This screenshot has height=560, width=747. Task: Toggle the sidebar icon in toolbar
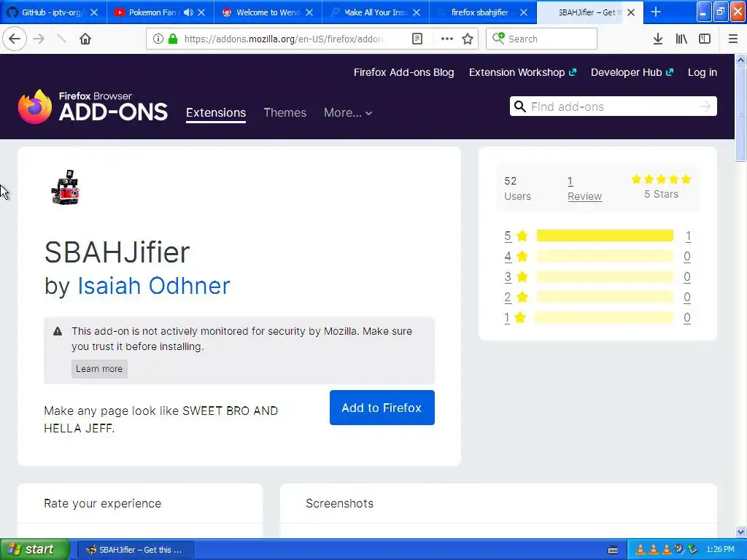(x=705, y=39)
